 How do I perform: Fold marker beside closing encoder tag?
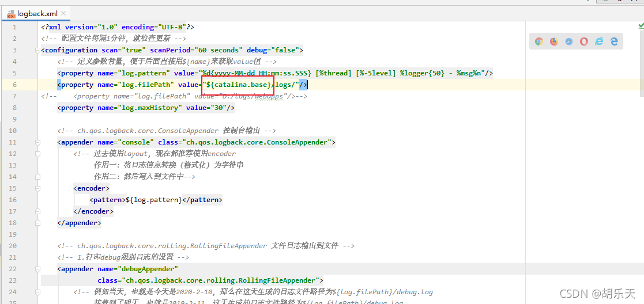[x=38, y=211]
